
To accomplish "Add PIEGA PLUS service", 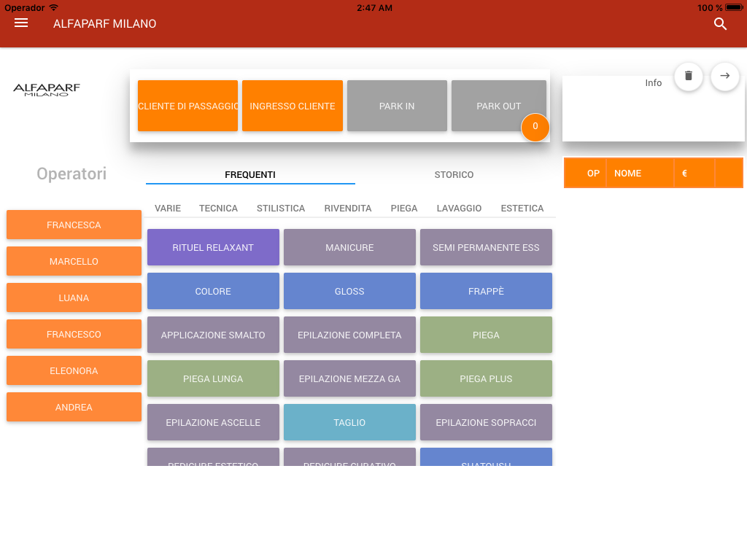I will [486, 379].
